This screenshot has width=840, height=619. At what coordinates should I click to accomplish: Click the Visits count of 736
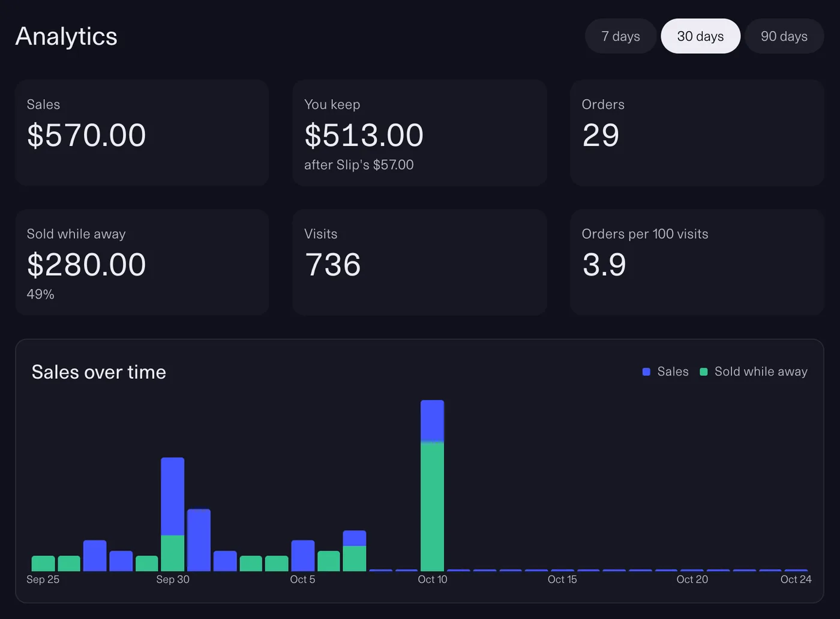point(332,265)
